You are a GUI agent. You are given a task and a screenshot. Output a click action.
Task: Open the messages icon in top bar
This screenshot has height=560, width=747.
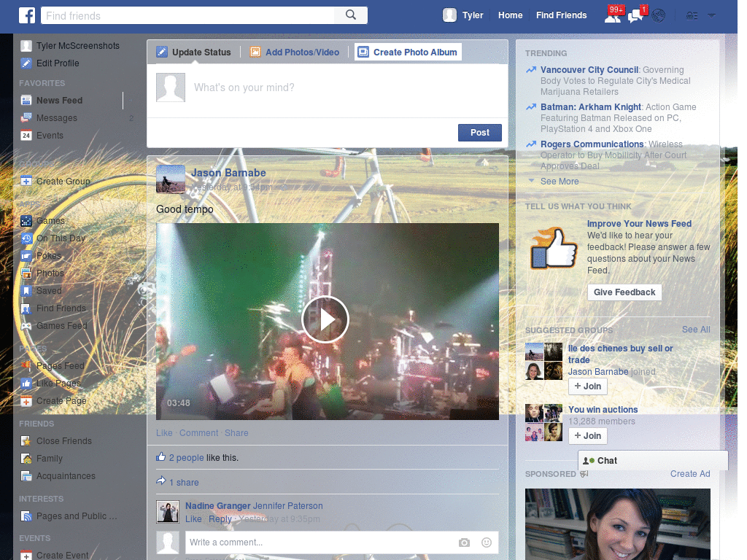635,16
